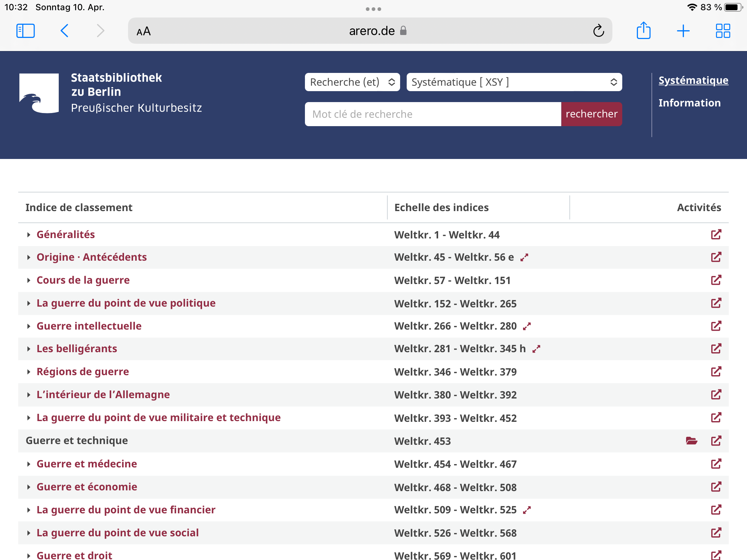Open external link icon for Guerre et médecine
The image size is (747, 560).
click(x=716, y=464)
